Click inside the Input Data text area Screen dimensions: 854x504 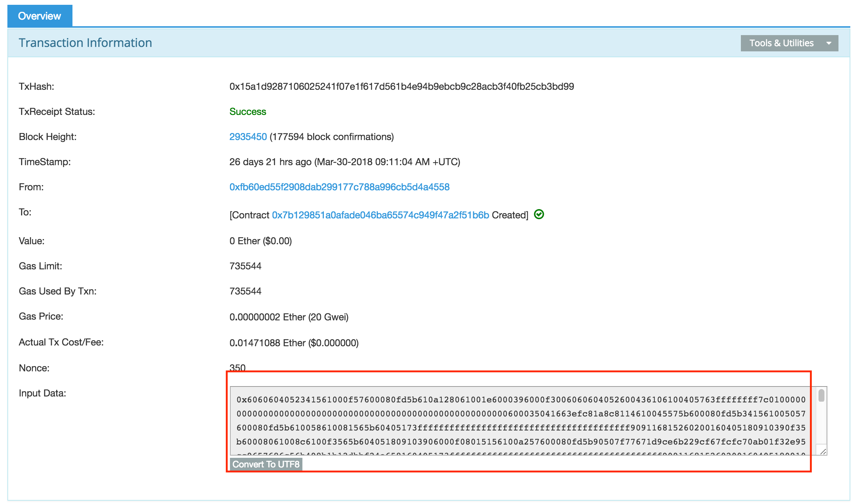(x=518, y=420)
